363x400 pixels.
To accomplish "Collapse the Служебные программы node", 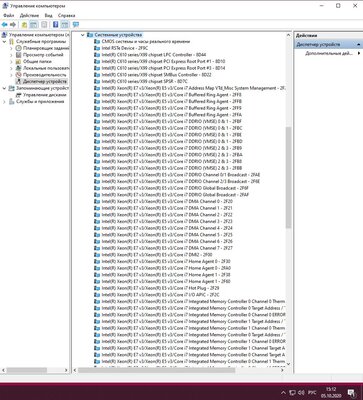I will pyautogui.click(x=4, y=42).
